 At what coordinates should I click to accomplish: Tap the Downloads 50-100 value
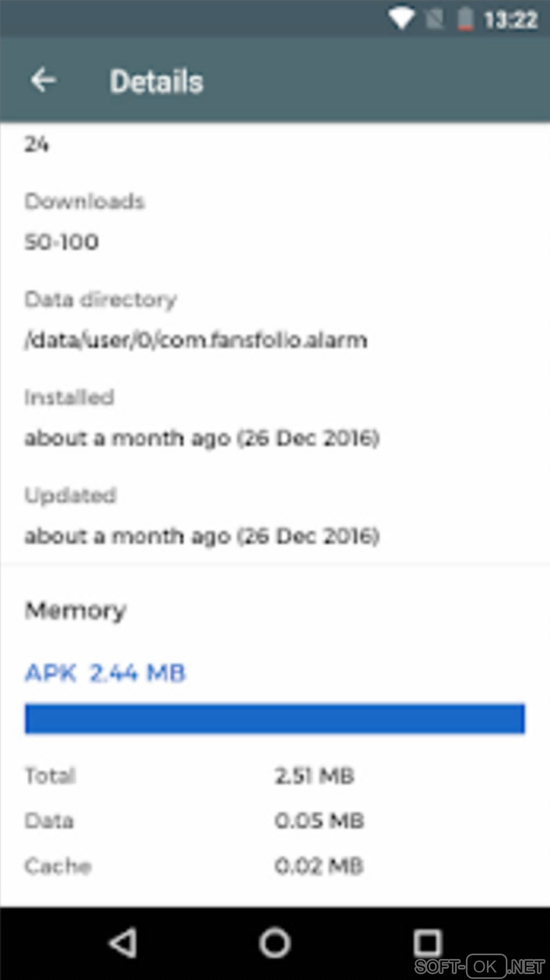pyautogui.click(x=61, y=242)
